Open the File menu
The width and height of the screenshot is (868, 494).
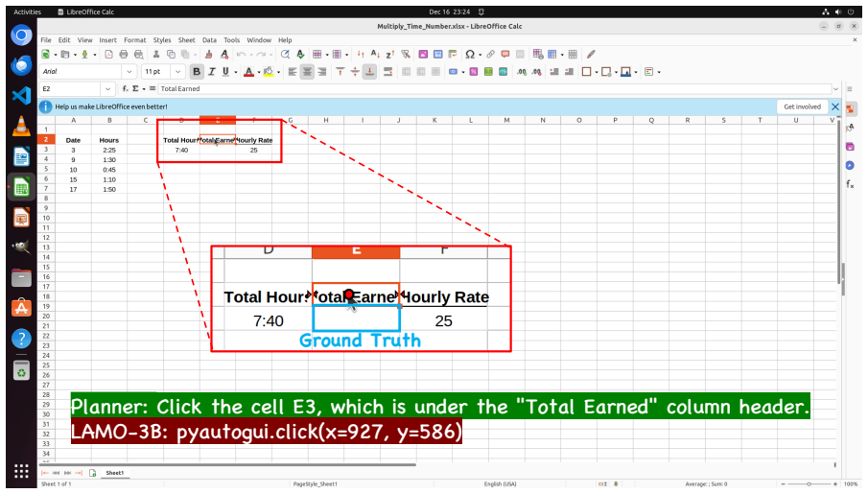[x=46, y=40]
